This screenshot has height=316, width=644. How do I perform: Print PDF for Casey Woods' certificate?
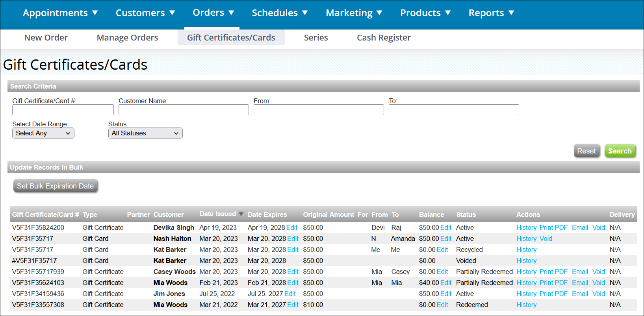coord(553,272)
